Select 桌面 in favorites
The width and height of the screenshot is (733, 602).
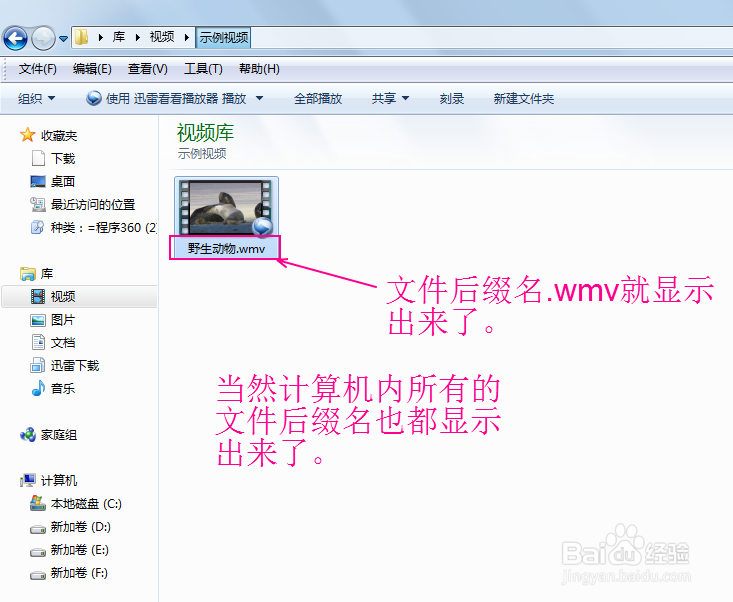click(63, 181)
